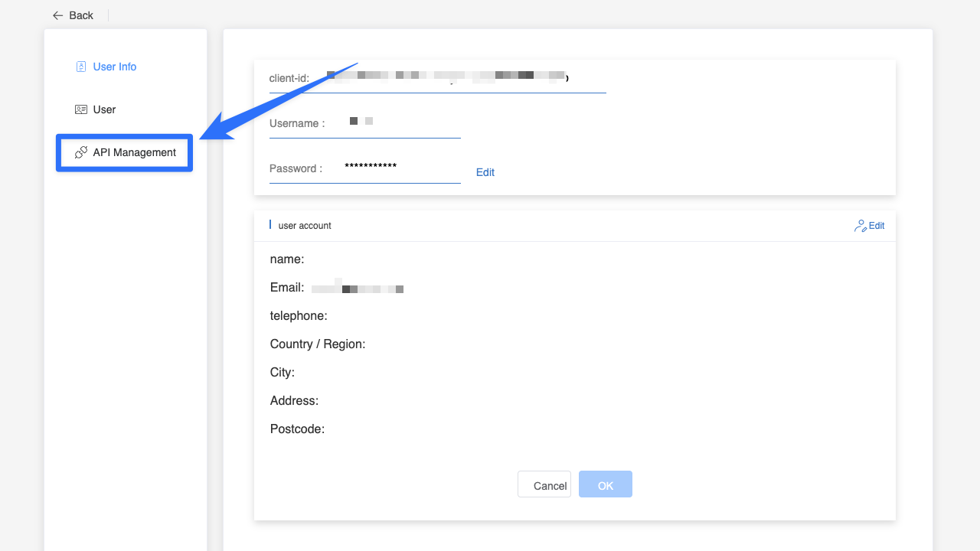
Task: Switch to the User menu item
Action: coord(104,109)
